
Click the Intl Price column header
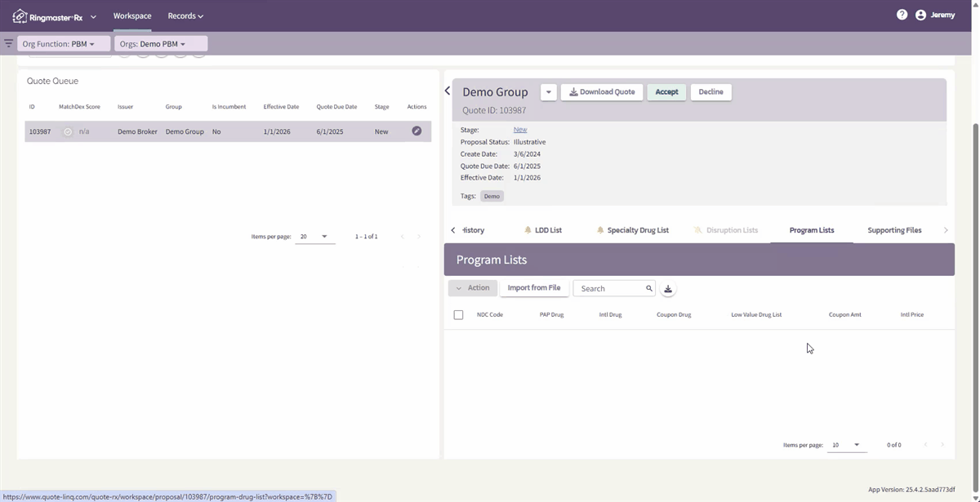click(912, 314)
